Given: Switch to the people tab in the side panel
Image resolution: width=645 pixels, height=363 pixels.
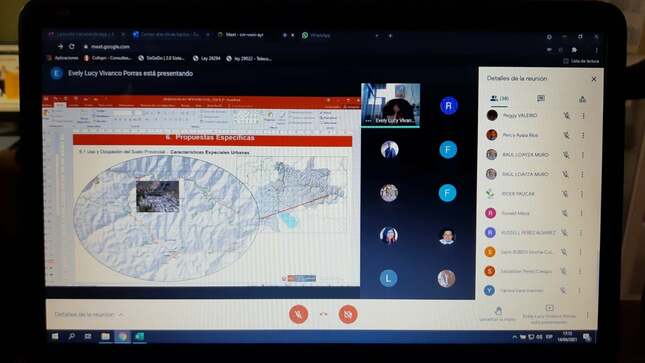Looking at the screenshot, I should coord(499,98).
